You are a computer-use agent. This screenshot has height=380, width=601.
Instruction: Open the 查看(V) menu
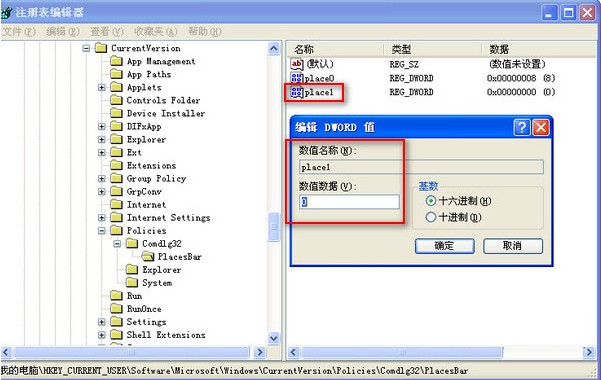[107, 31]
